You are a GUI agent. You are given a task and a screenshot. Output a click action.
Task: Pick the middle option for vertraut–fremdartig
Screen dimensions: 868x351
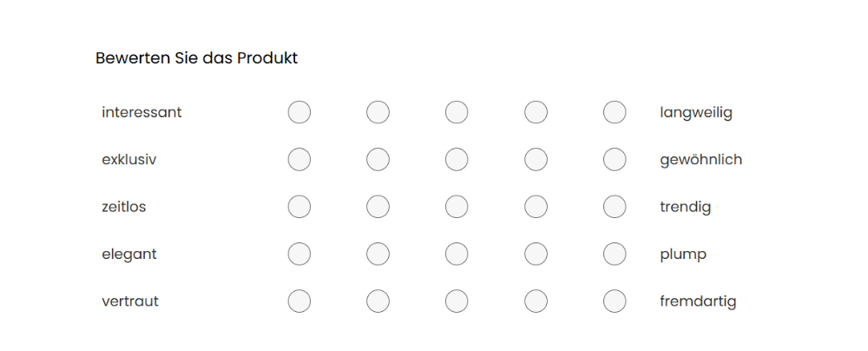457,301
